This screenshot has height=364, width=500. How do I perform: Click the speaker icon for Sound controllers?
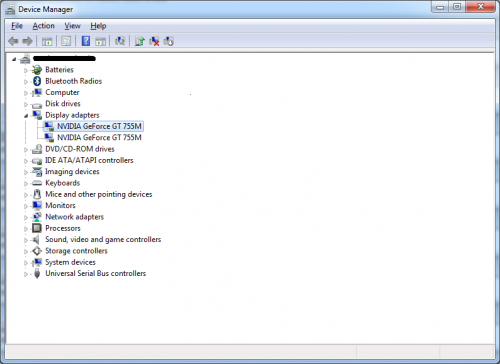tap(36, 239)
